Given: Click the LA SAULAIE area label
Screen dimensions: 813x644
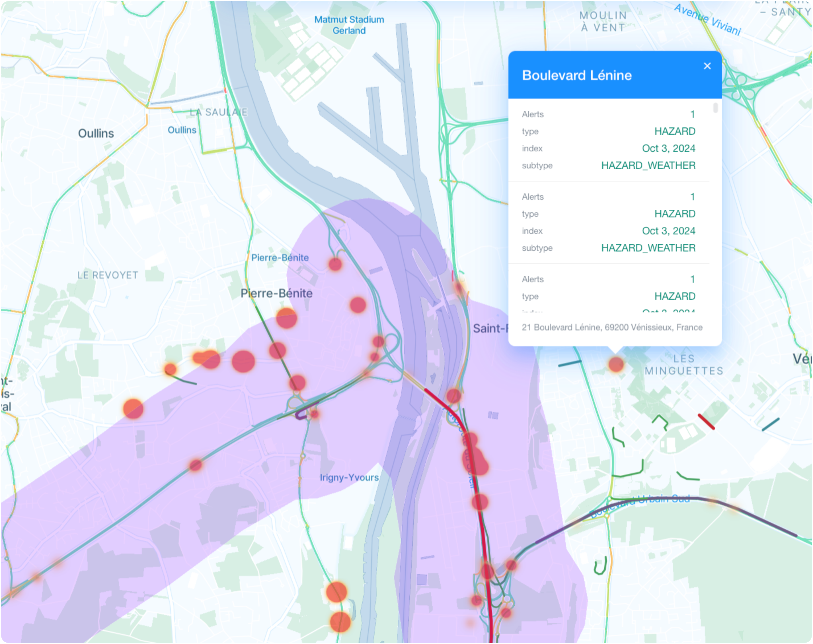Looking at the screenshot, I should click(x=218, y=112).
